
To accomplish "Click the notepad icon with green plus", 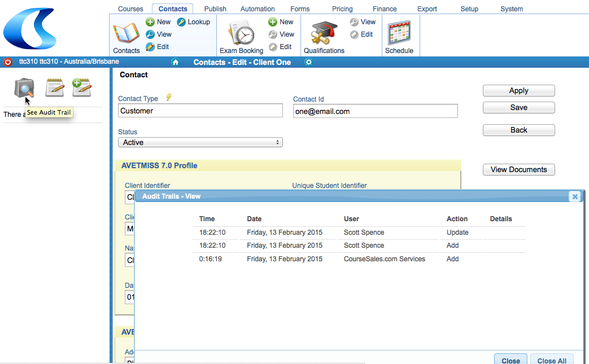I will click(81, 87).
